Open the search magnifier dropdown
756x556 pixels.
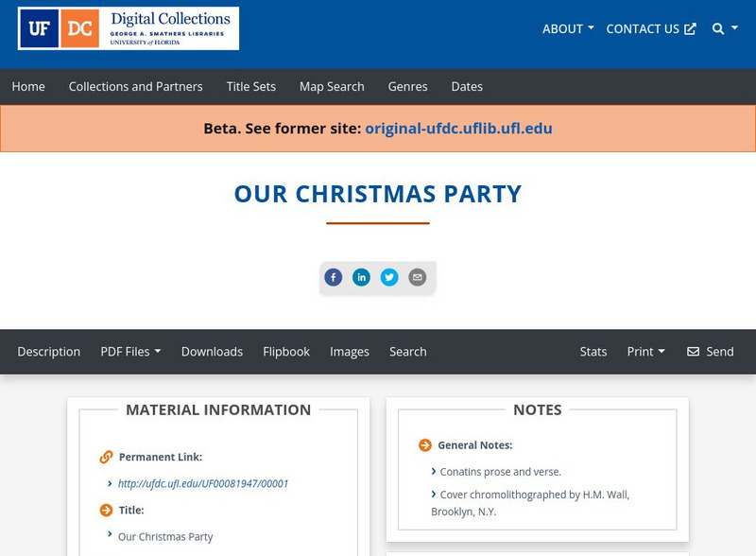[725, 29]
